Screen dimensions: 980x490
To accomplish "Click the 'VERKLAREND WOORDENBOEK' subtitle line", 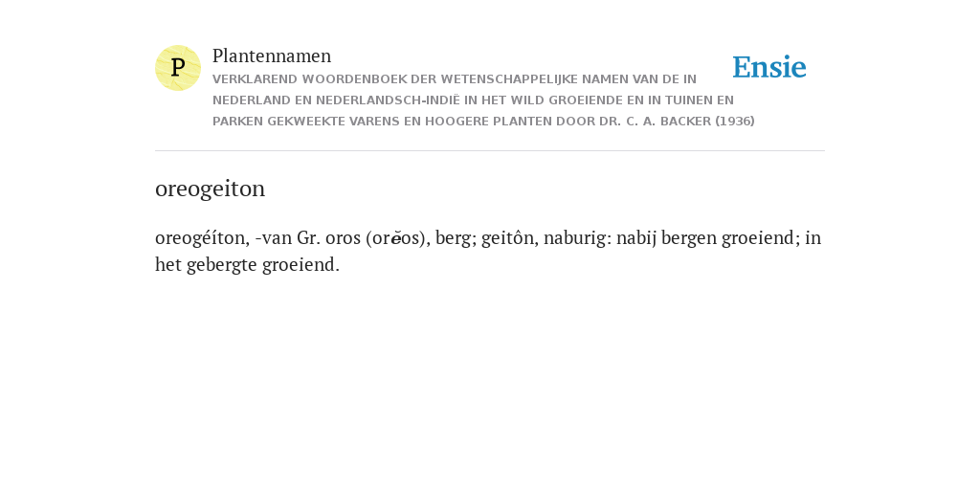I will 455,79.
